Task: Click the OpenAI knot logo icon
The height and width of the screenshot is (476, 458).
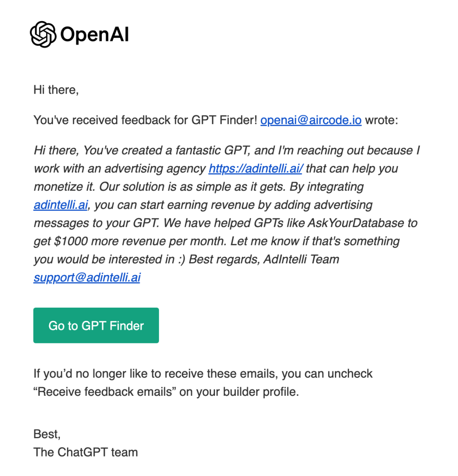Action: (x=43, y=34)
